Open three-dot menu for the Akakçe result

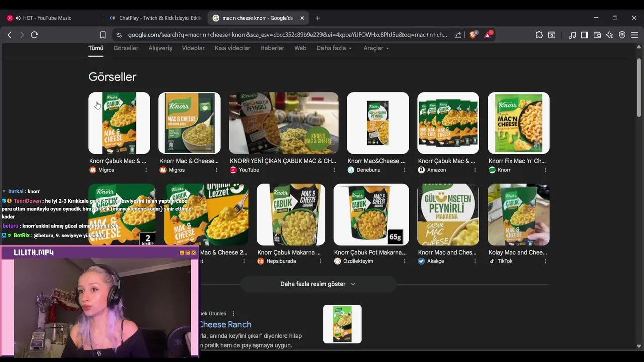(474, 261)
